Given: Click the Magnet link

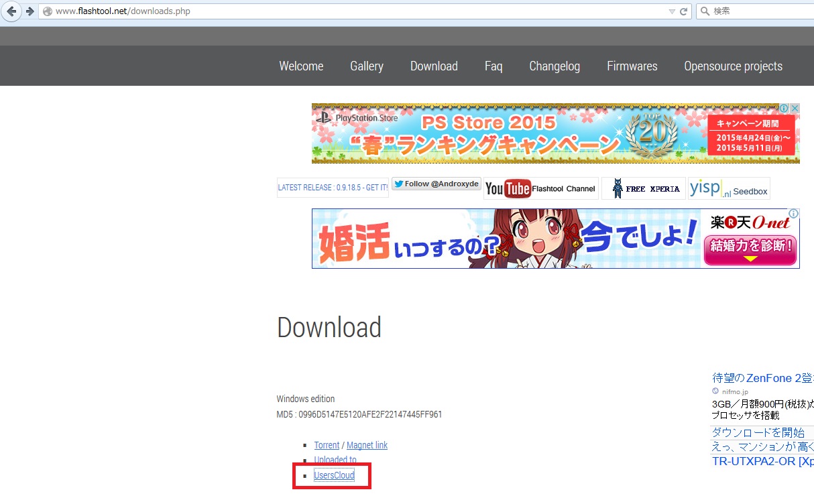Looking at the screenshot, I should click(367, 445).
